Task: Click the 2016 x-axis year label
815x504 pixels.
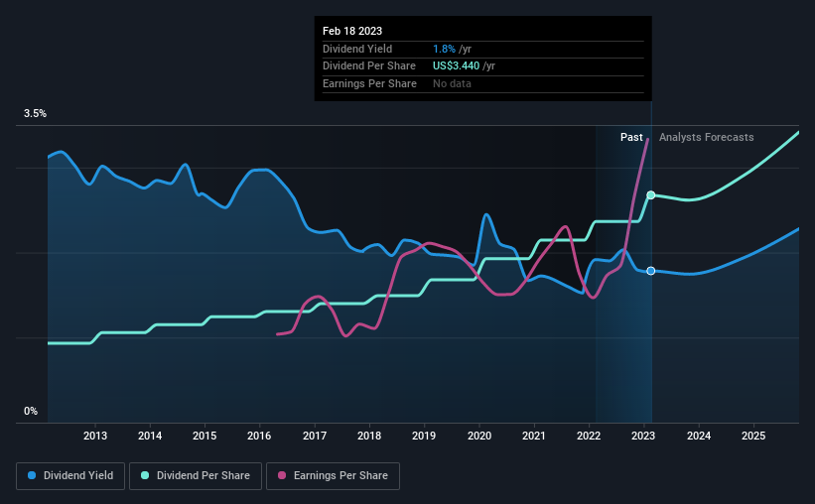Action: pos(259,436)
